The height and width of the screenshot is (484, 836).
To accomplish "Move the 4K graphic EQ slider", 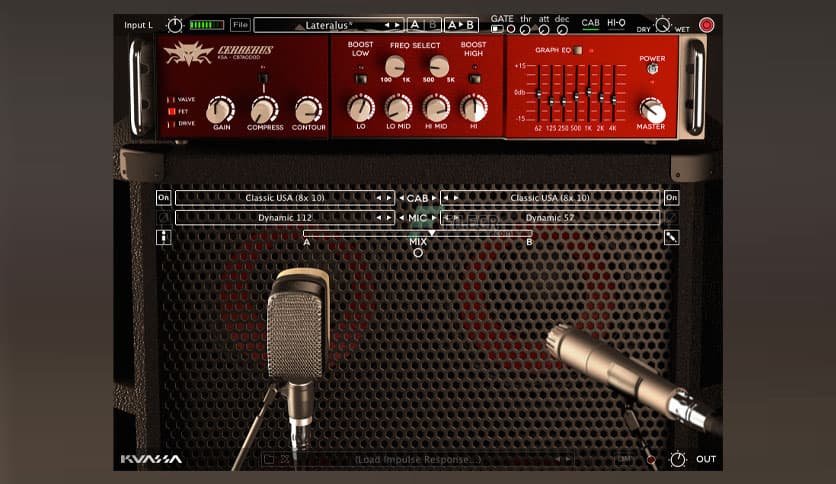I will pos(614,99).
